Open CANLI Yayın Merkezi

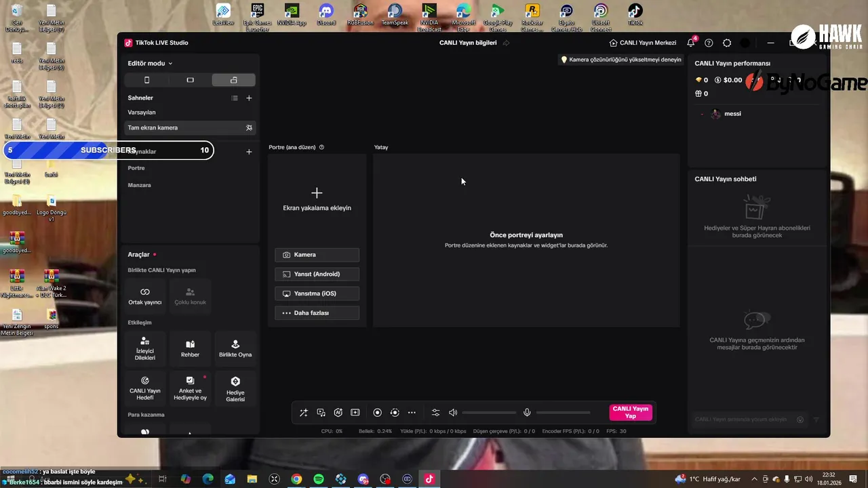[x=643, y=43]
